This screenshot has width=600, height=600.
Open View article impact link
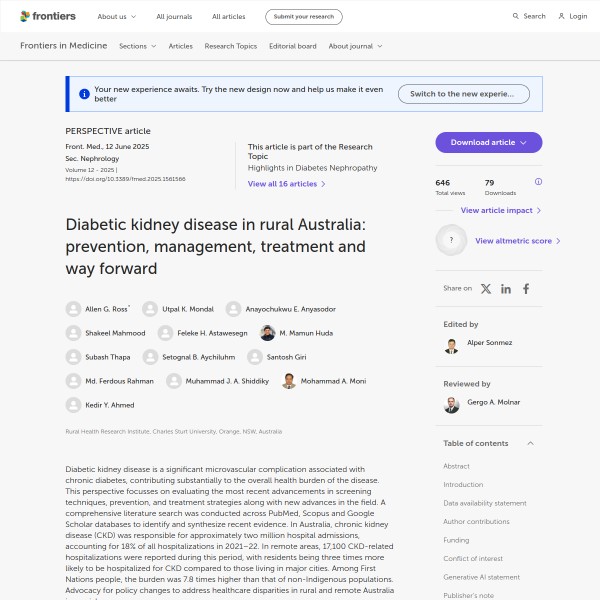[x=500, y=211]
